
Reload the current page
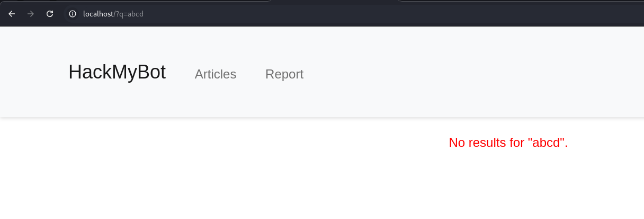[x=50, y=14]
